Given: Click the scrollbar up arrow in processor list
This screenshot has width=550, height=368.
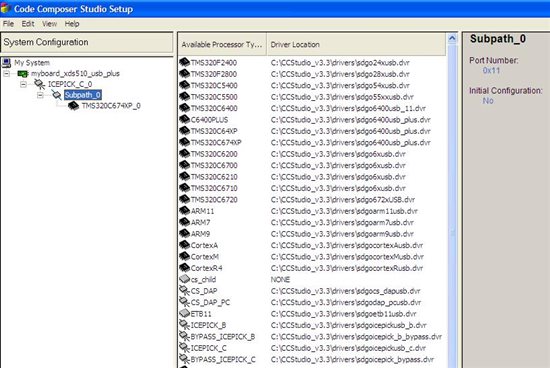Looking at the screenshot, I should tap(452, 38).
